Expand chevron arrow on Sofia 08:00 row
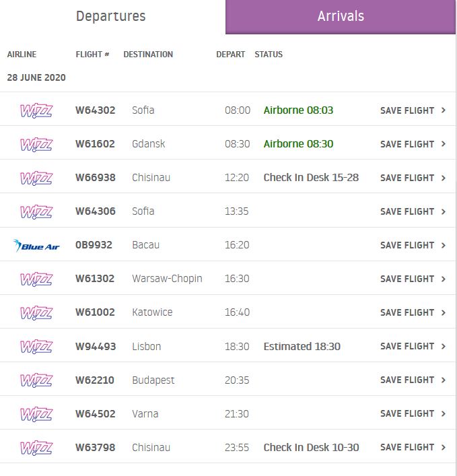Image resolution: width=457 pixels, height=476 pixels. [x=444, y=110]
